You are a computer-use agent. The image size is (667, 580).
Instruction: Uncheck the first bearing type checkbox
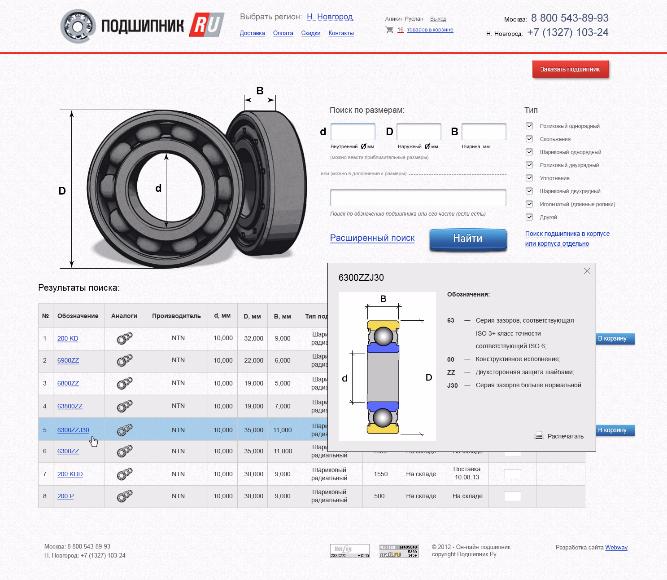[x=530, y=126]
